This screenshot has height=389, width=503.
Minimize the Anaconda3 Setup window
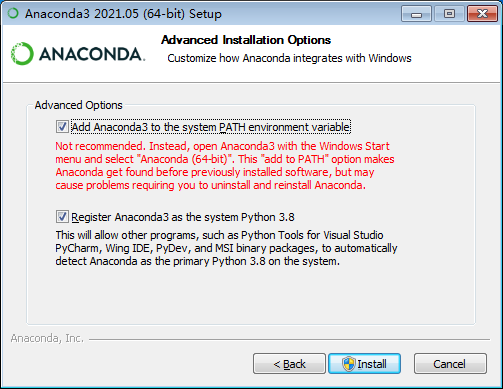point(416,14)
